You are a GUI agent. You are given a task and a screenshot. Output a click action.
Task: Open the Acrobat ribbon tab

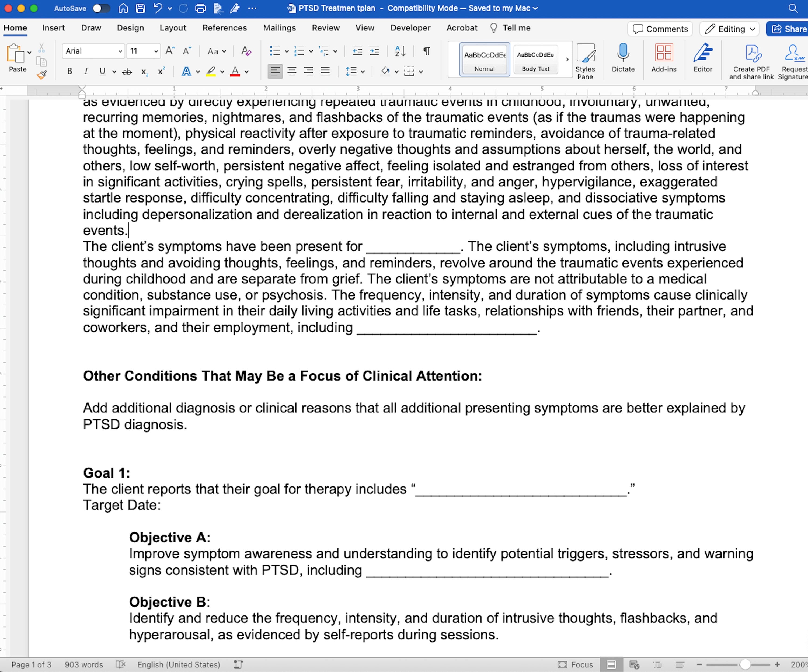click(461, 28)
